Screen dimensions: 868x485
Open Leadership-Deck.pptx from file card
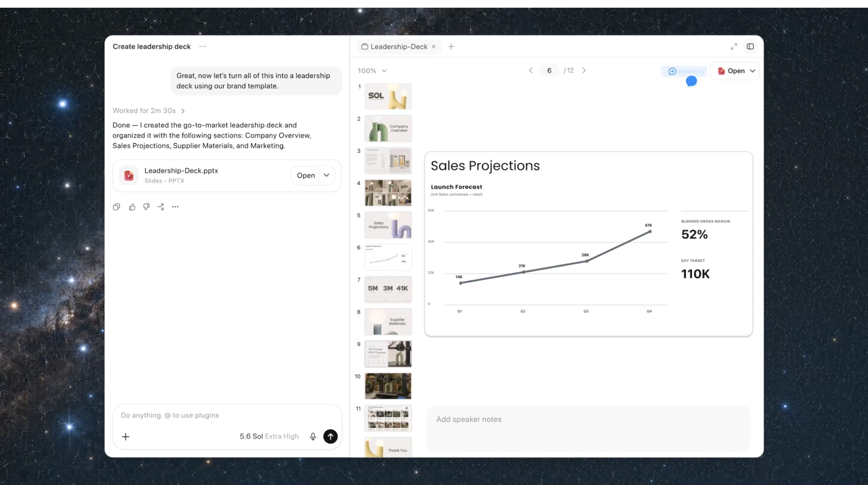pyautogui.click(x=306, y=175)
